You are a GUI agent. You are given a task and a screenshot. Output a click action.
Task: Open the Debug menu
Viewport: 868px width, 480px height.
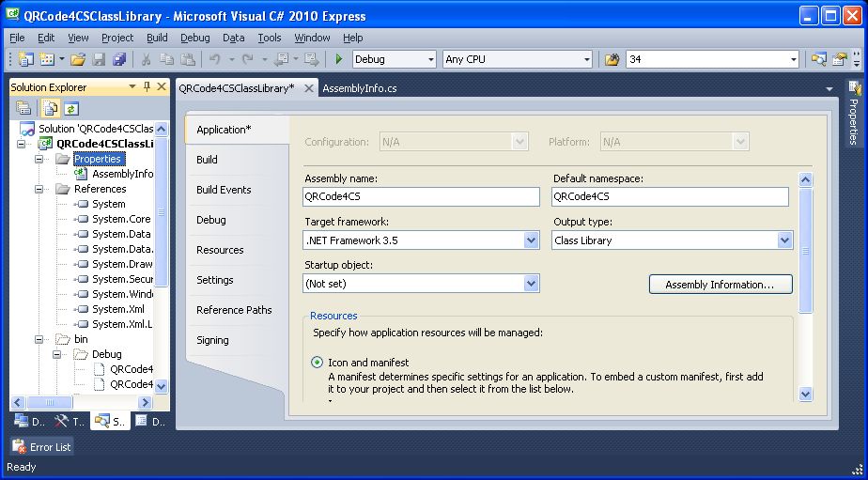click(194, 38)
